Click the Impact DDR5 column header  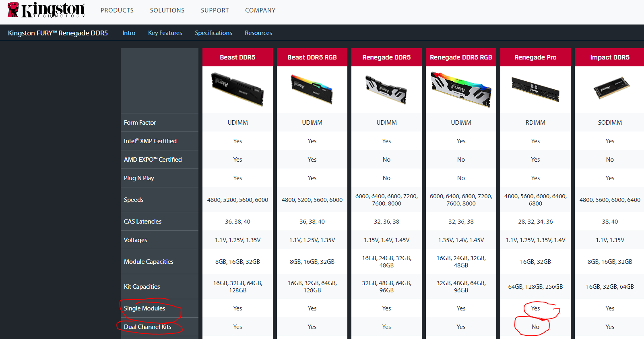609,57
